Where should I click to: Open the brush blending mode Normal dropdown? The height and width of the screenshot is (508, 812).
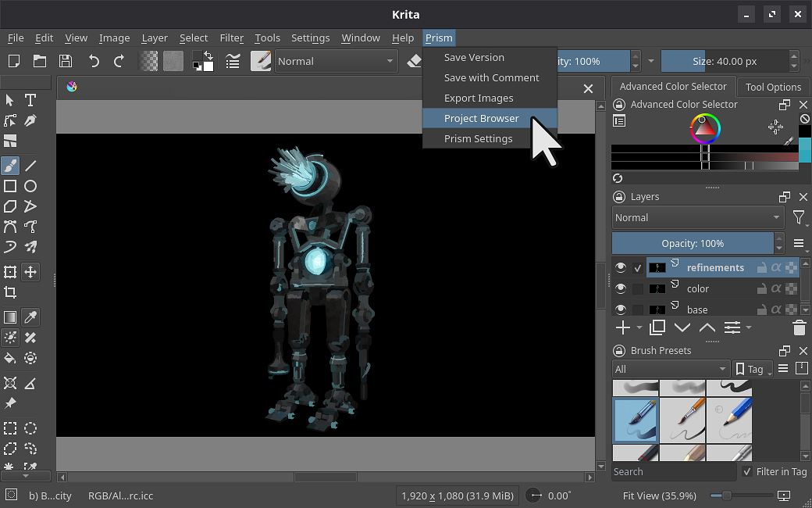pos(336,61)
